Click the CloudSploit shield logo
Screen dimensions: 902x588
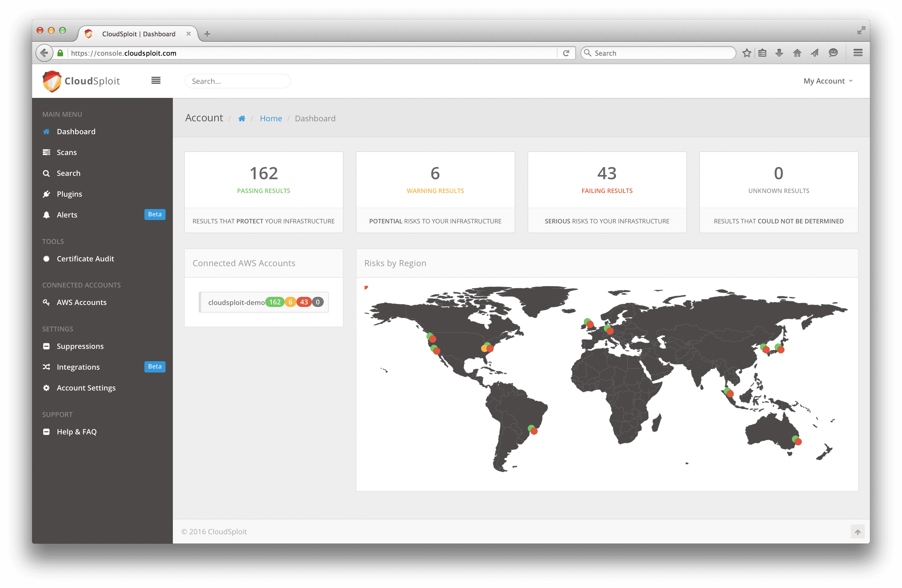52,81
